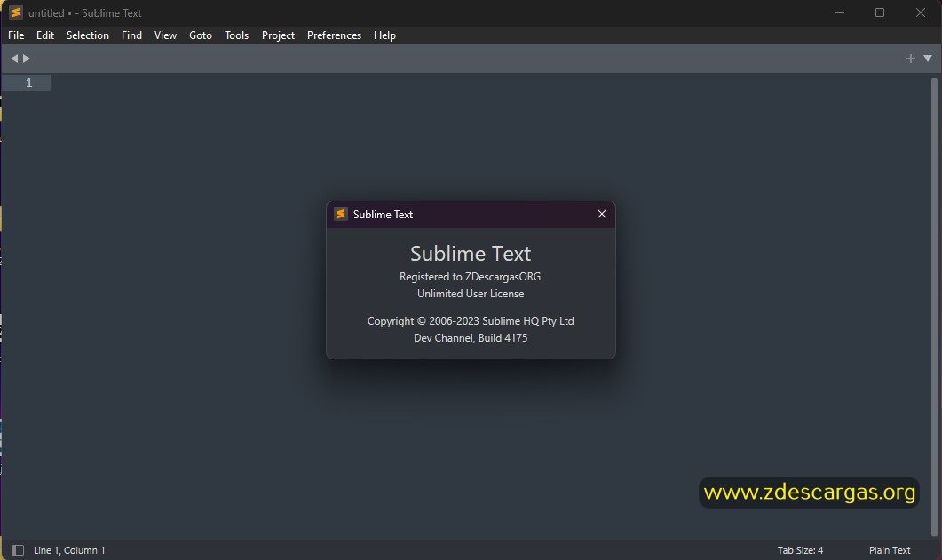Close the Sublime Text about dialog
This screenshot has height=560, width=942.
(x=601, y=214)
